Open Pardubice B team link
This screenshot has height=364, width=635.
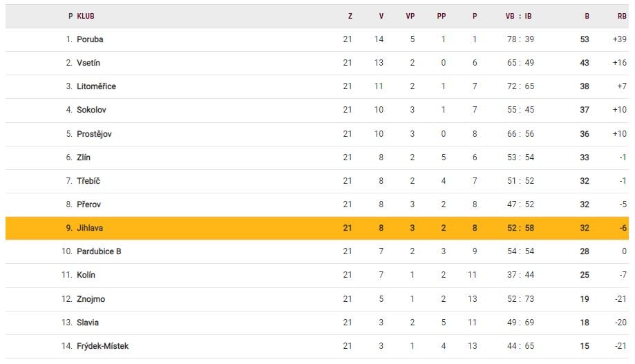tap(99, 251)
